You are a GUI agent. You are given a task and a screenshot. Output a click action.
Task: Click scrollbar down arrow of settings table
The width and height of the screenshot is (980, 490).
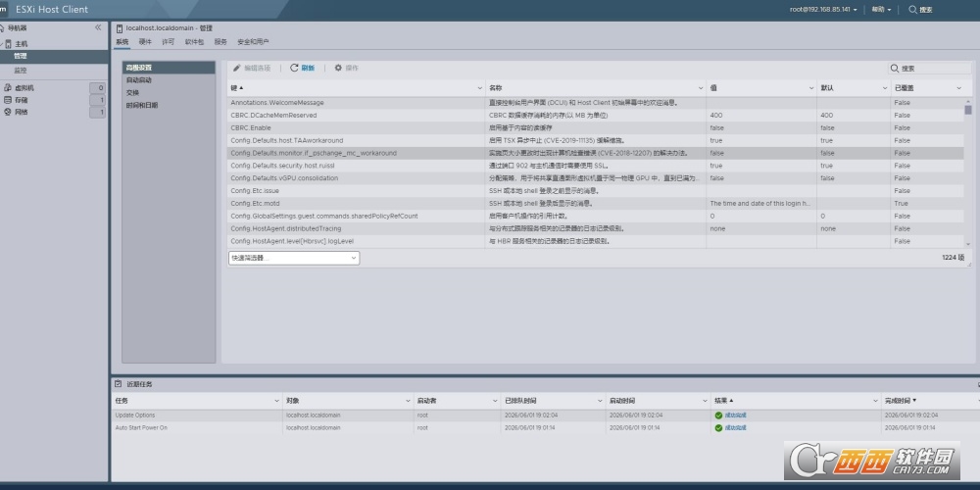pos(968,244)
